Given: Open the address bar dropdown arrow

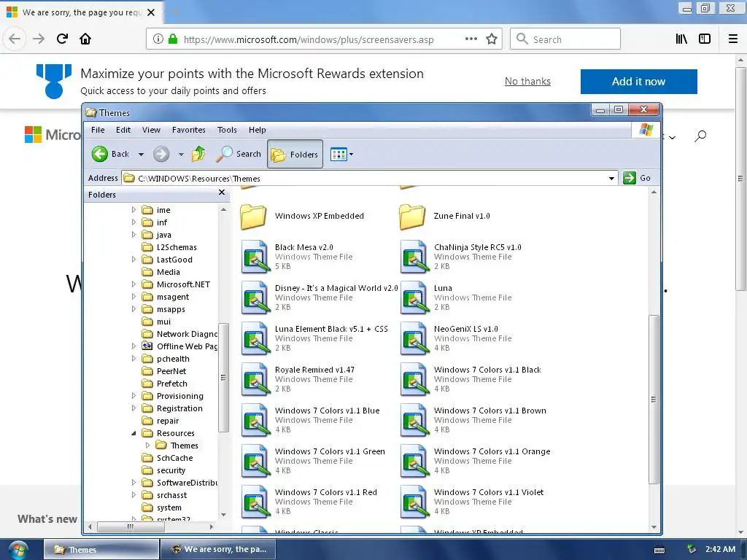Looking at the screenshot, I should pos(612,178).
